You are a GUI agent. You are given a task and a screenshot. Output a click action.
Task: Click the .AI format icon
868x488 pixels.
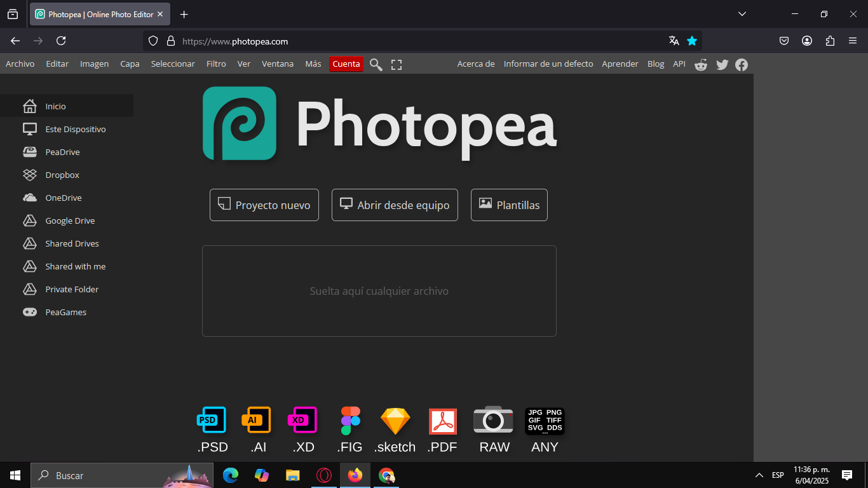pos(257,420)
